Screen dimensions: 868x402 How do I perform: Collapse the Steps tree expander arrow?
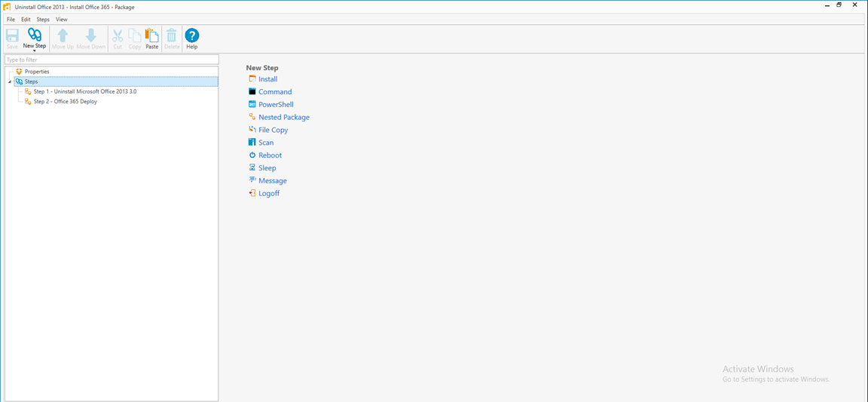pos(9,81)
